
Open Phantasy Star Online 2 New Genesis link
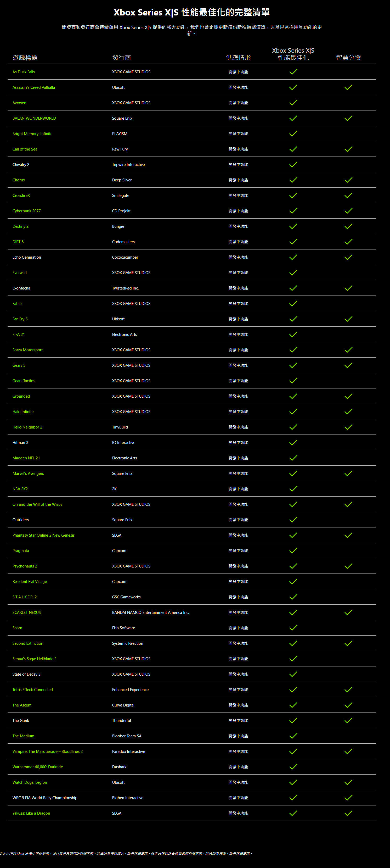click(x=43, y=535)
